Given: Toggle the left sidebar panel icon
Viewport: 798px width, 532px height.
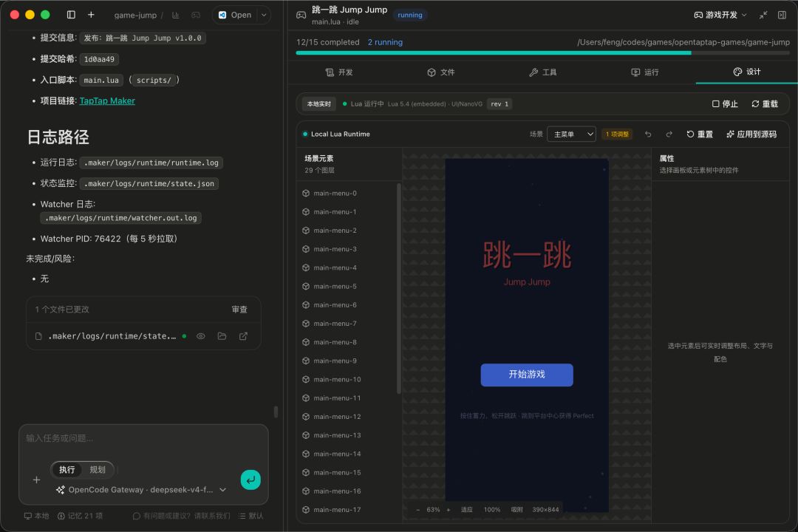Looking at the screenshot, I should (71, 15).
